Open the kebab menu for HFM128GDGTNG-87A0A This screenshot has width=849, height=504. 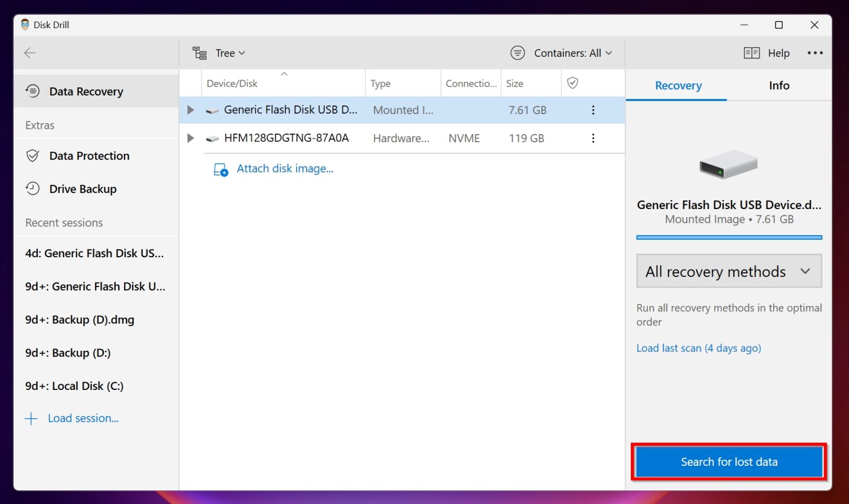(x=593, y=138)
